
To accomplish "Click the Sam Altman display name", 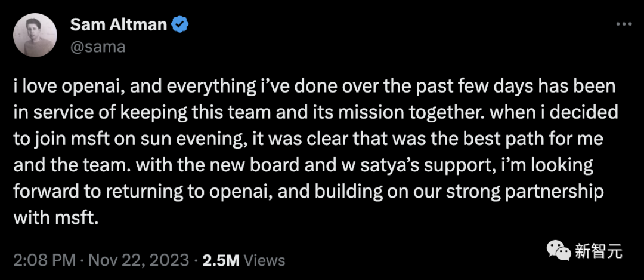I will coord(119,25).
